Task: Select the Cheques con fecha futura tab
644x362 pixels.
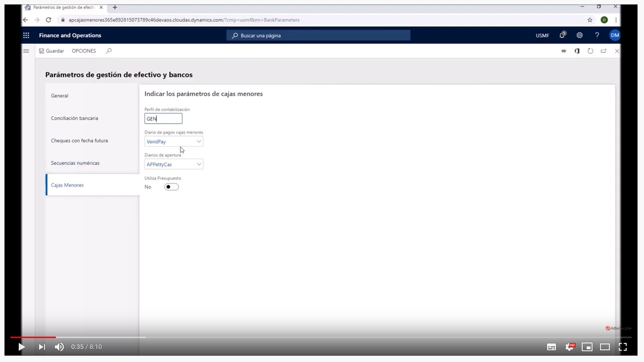Action: point(92,140)
